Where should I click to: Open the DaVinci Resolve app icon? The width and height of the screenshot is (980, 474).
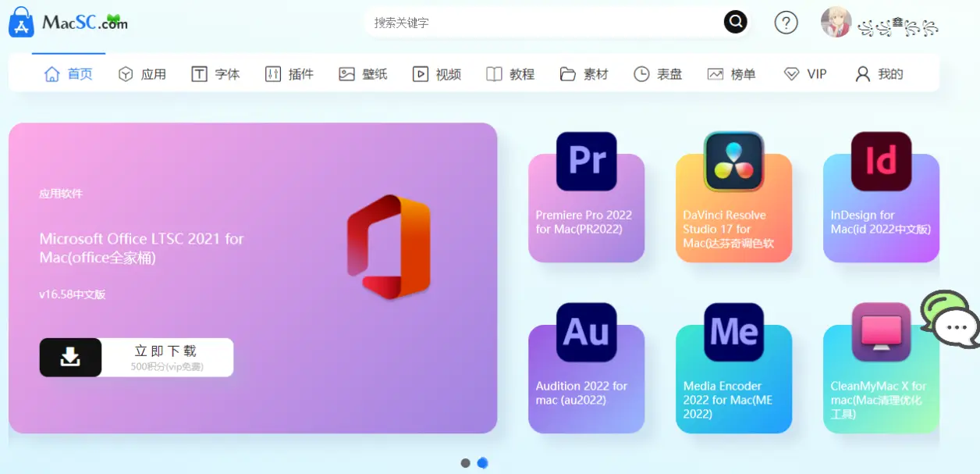734,161
